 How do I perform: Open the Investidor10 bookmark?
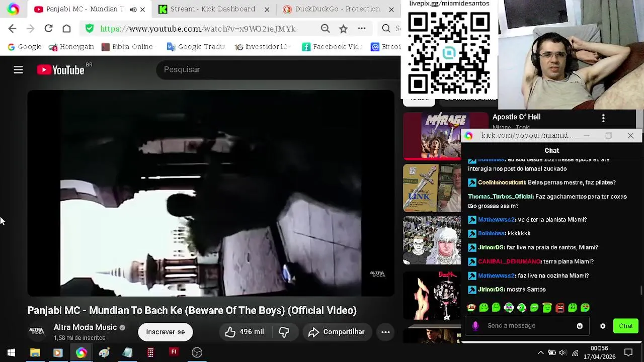[x=264, y=47]
